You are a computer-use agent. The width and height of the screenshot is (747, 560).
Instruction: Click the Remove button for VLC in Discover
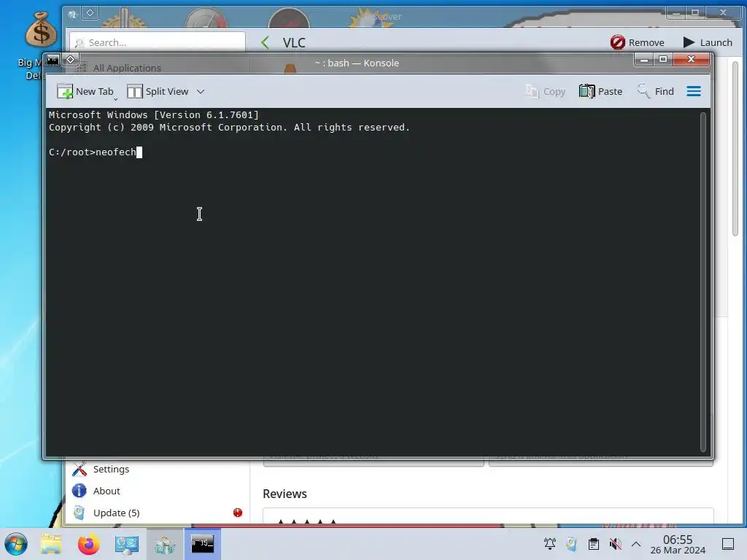pos(638,42)
